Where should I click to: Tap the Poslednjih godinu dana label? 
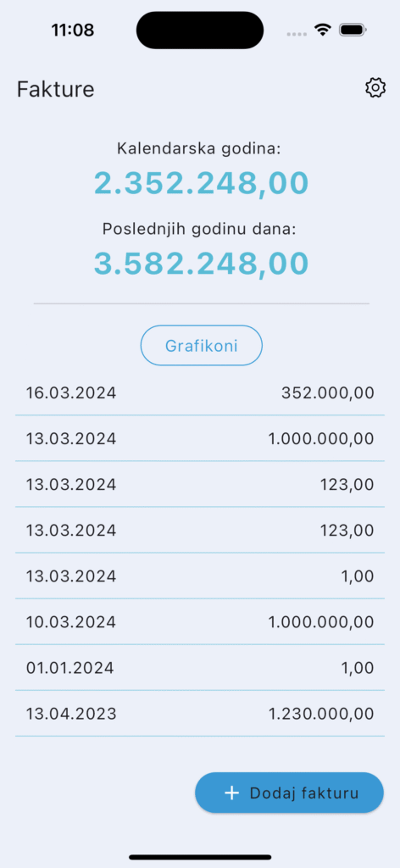coord(199,229)
